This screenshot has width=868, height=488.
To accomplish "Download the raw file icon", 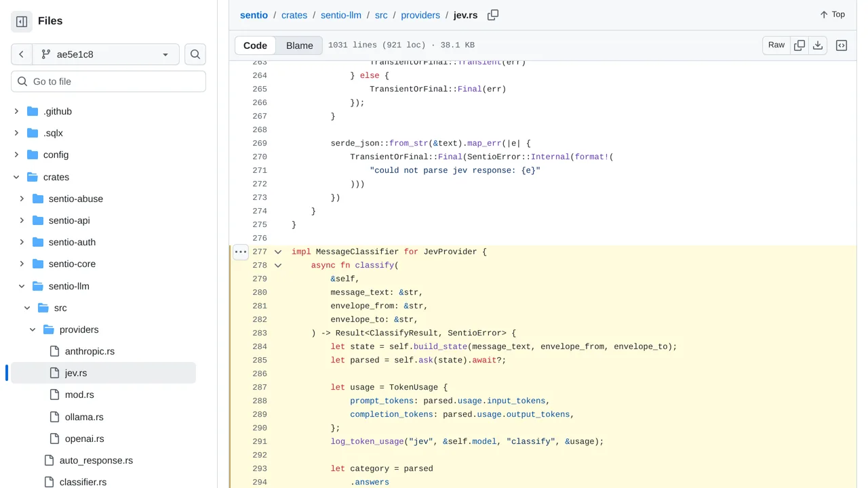I will (x=818, y=45).
